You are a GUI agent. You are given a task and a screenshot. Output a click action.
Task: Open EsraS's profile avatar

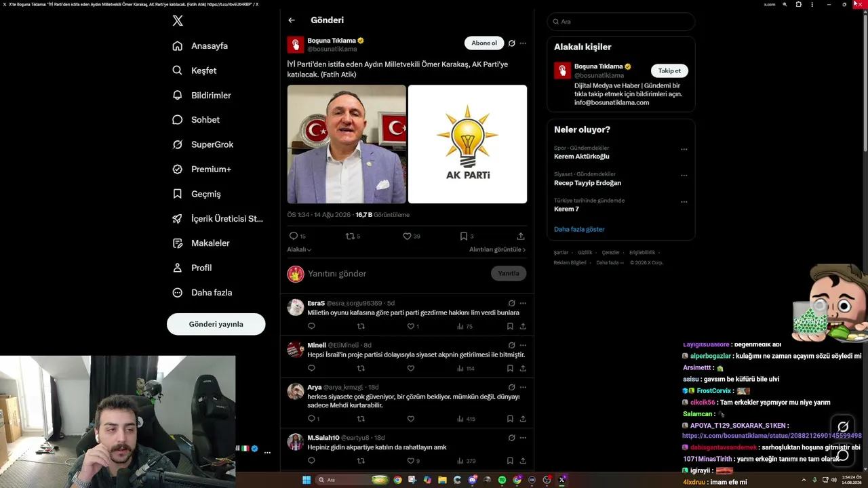[x=296, y=307]
